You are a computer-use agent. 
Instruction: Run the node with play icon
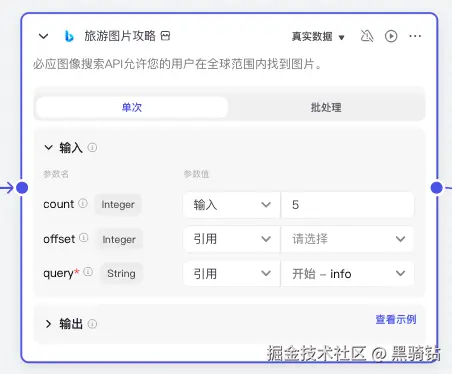(x=391, y=36)
